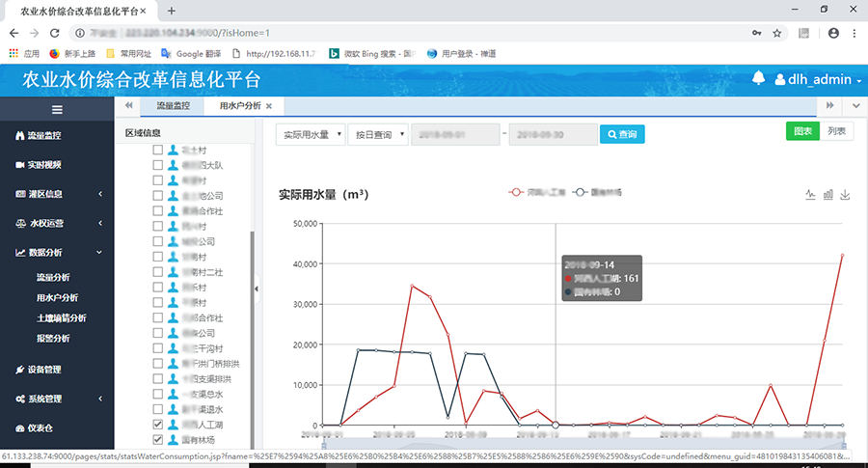Reload the browser page
Viewport: 868px width, 468px height.
click(x=58, y=33)
